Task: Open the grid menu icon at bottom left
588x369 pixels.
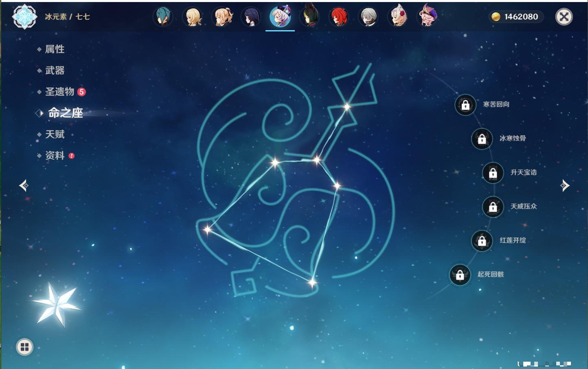Action: pos(24,347)
